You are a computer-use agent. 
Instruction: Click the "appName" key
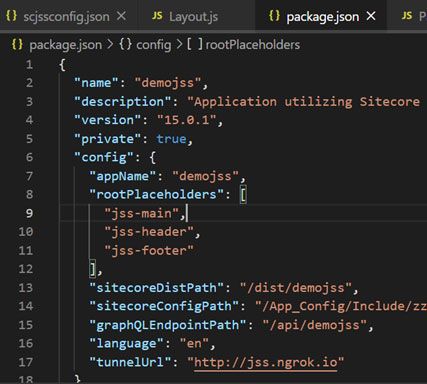[122, 176]
